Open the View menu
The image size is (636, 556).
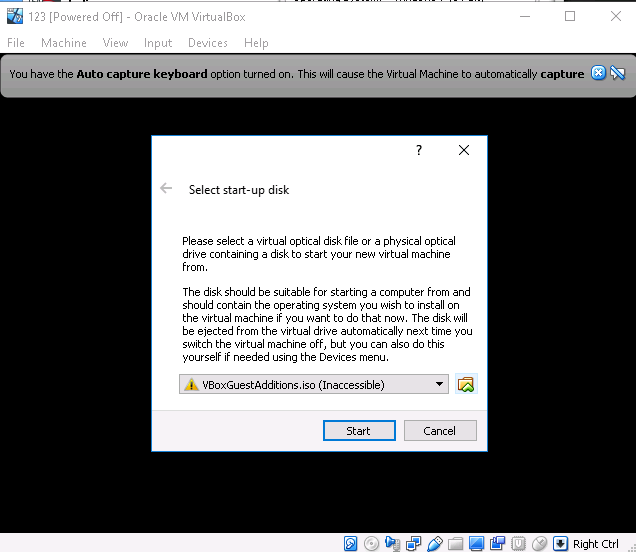point(115,43)
